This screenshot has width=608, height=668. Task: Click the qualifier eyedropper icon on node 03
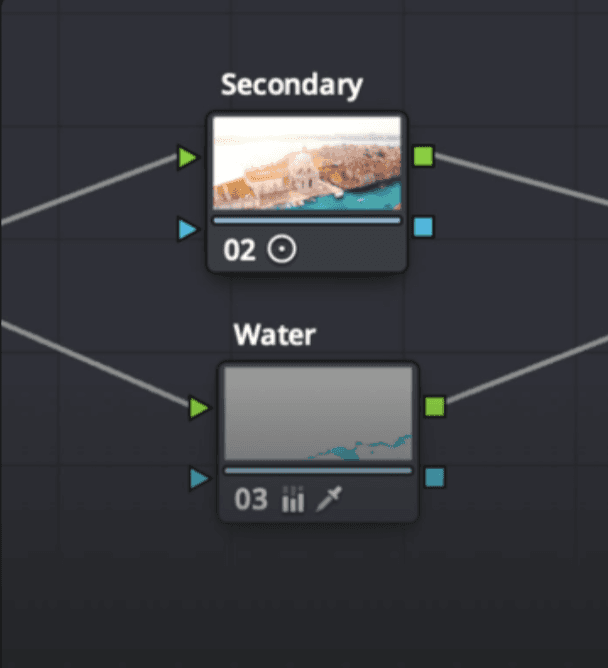(329, 498)
